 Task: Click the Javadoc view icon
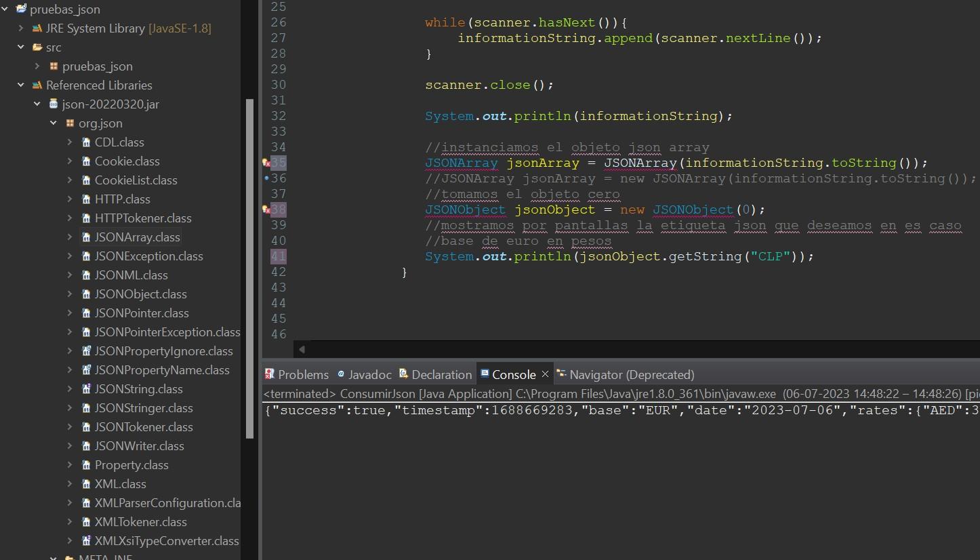point(341,374)
